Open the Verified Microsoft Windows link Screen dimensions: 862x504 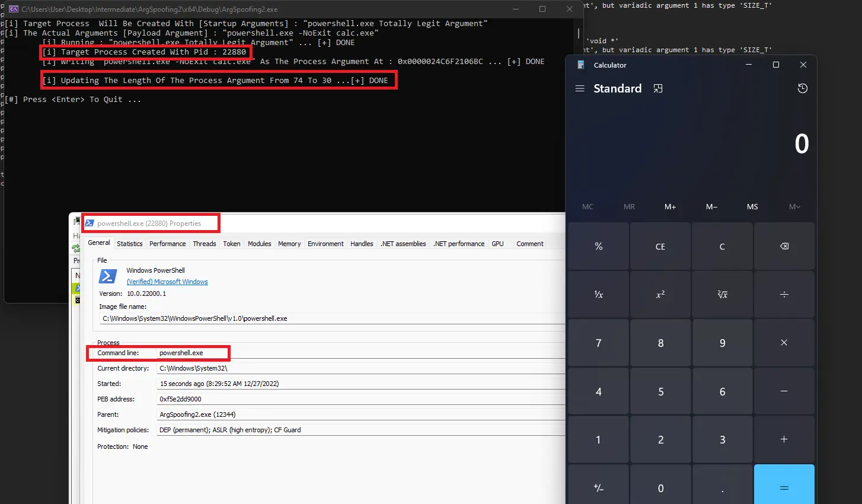(167, 282)
